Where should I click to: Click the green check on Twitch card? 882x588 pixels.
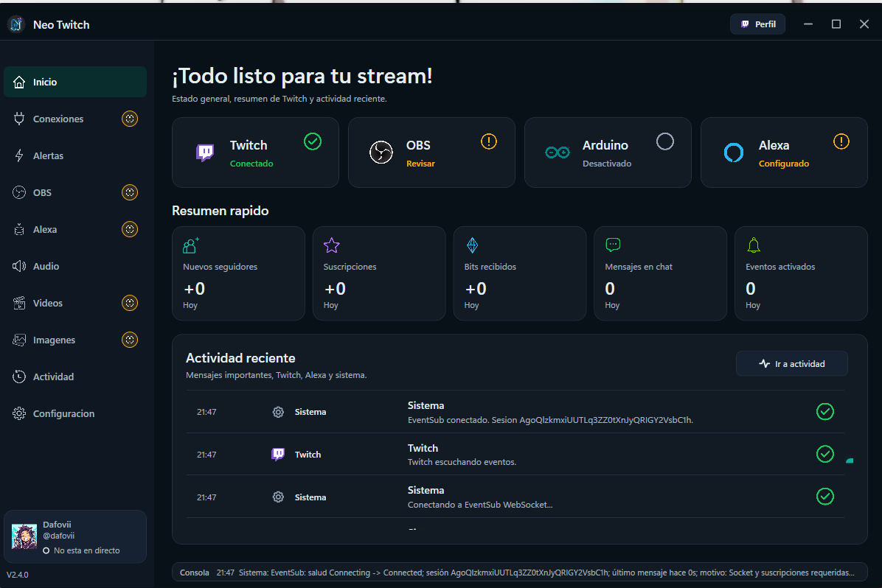pos(313,141)
